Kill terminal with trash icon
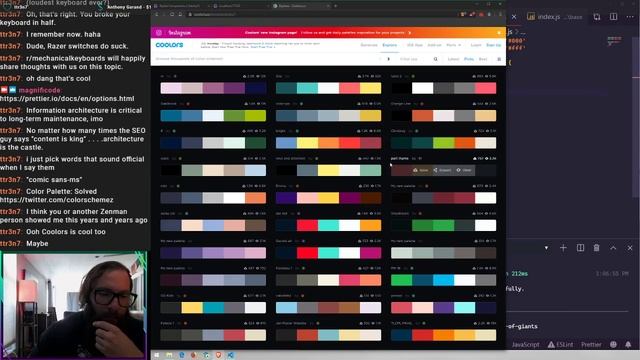 point(596,248)
